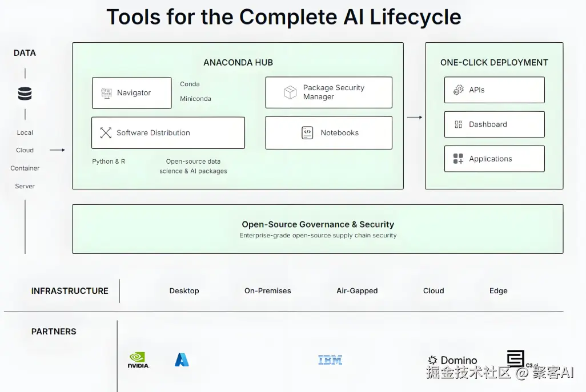Click the Conda label
Screen dimensions: 586x392
(x=190, y=84)
